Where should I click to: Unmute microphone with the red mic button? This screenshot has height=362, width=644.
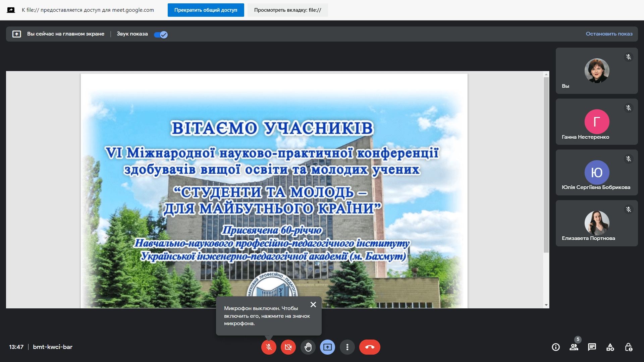coord(269,347)
